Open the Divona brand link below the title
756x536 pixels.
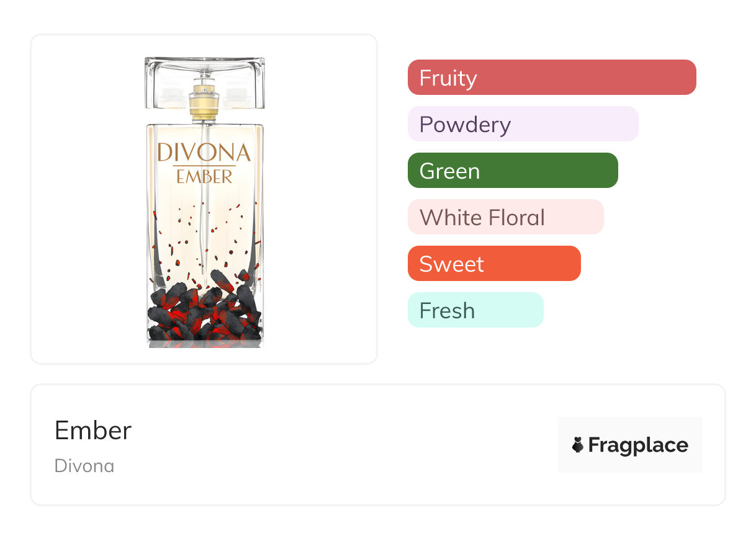pyautogui.click(x=84, y=465)
